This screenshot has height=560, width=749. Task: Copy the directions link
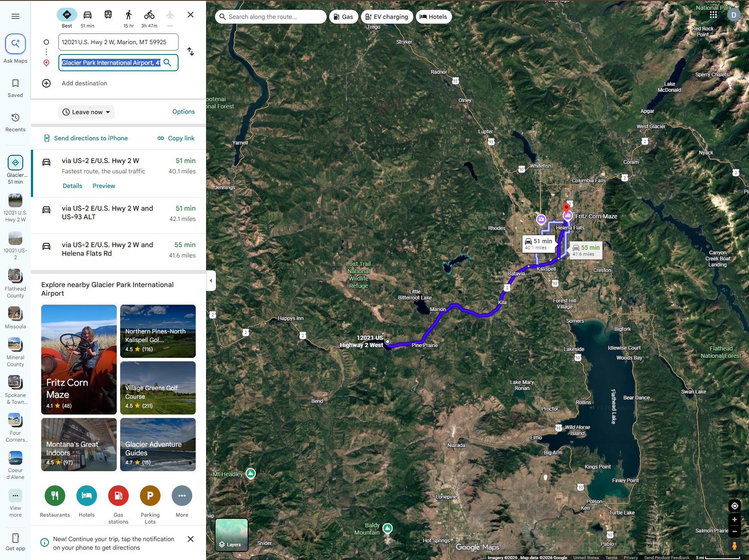coord(176,138)
